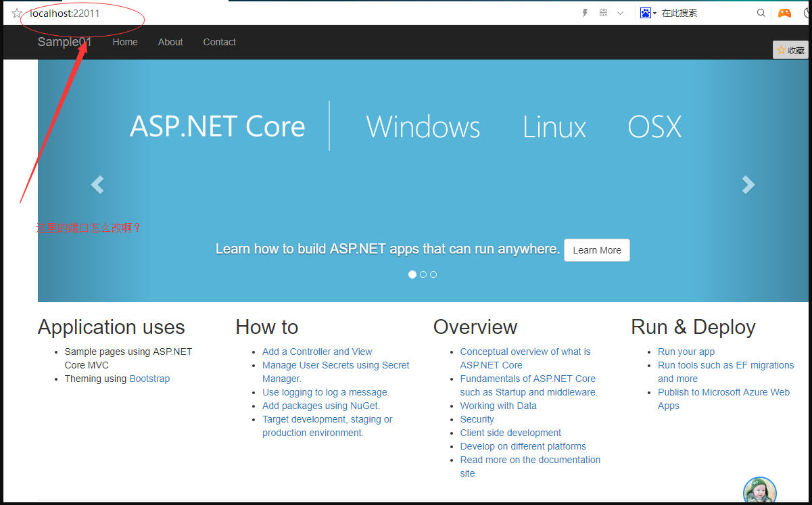
Task: Open the Bootstrap link
Action: pos(149,379)
